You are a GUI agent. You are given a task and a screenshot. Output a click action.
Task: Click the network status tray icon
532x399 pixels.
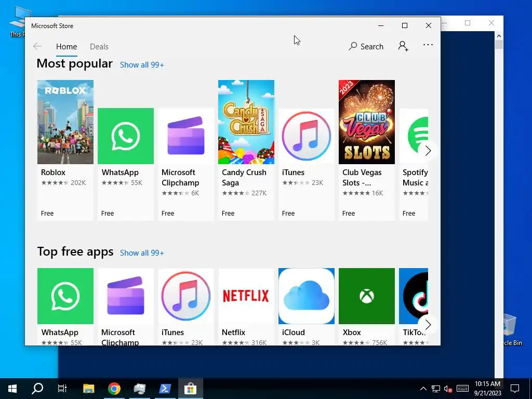pos(436,389)
